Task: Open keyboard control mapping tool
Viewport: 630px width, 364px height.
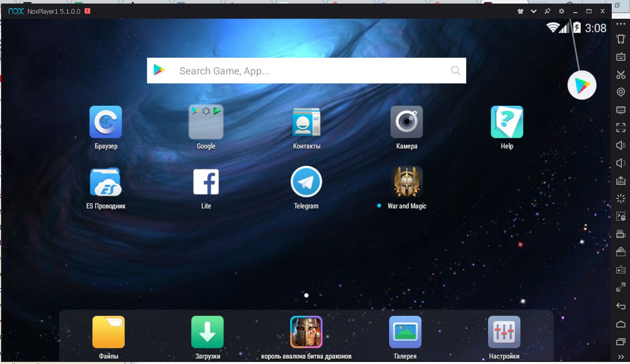Action: point(620,57)
